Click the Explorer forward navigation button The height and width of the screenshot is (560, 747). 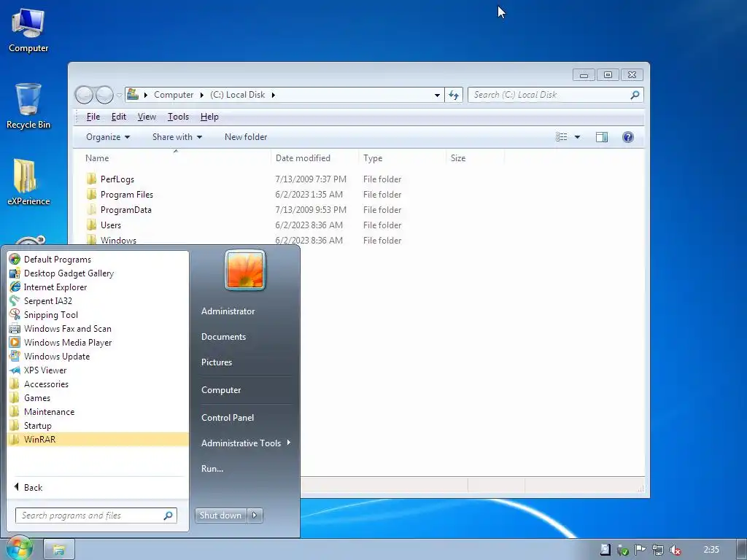coord(105,95)
